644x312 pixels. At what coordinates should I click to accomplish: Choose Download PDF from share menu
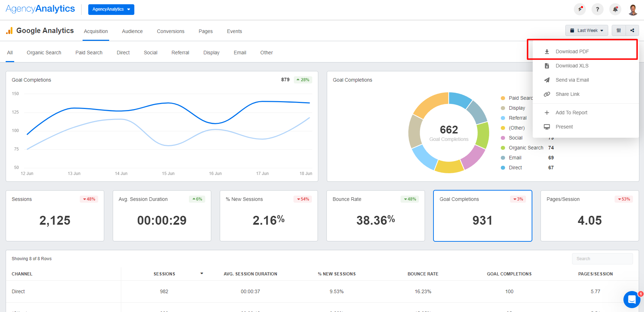[586, 51]
